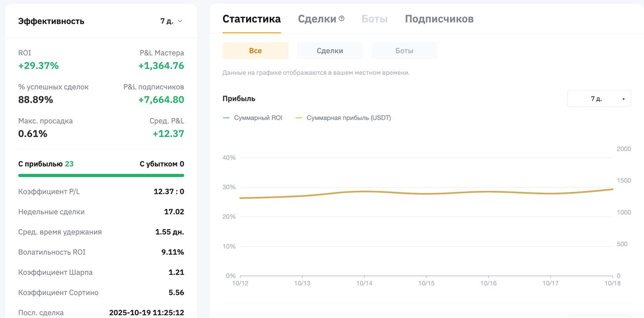
Task: Click the yellow Суммарная прибыль legend marker
Action: (x=298, y=118)
